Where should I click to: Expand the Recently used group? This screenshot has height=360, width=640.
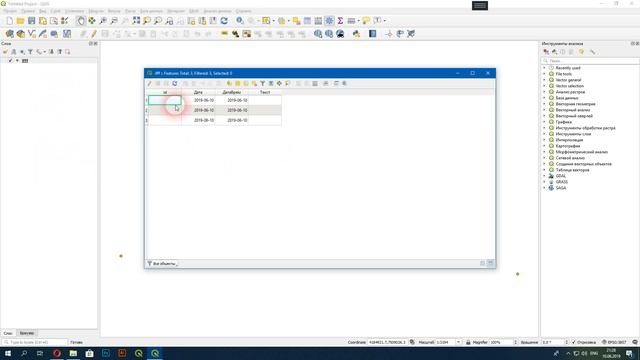pyautogui.click(x=544, y=68)
